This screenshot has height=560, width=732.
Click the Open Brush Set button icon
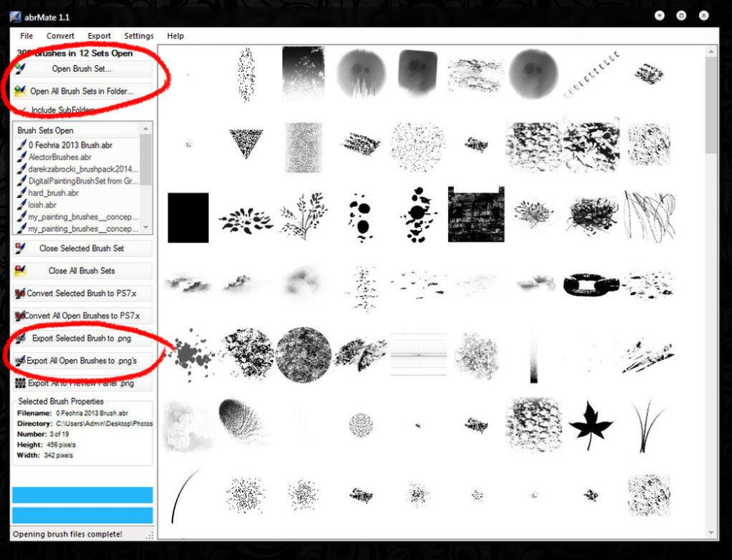point(20,69)
